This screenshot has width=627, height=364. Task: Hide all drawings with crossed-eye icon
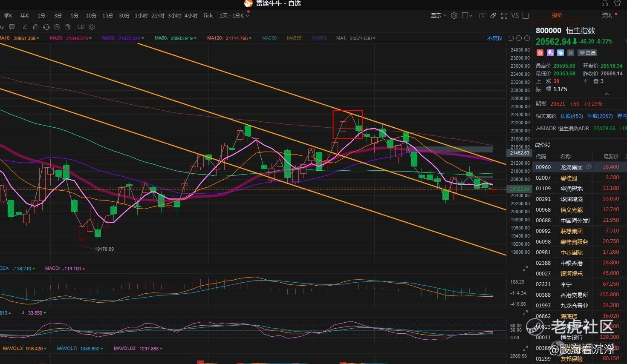(58, 27)
